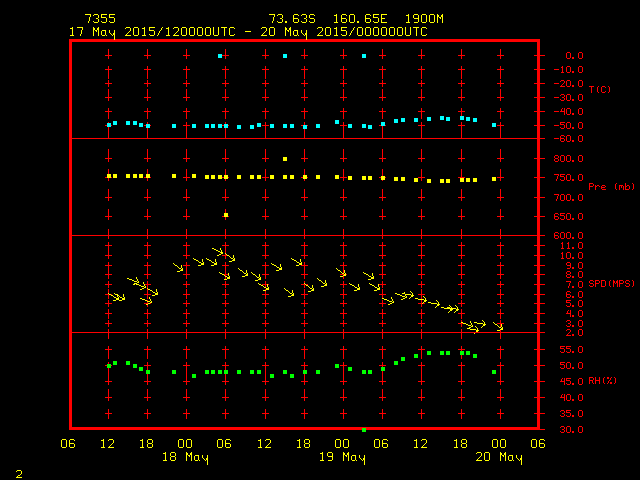Viewport: 640px width, 480px height.
Task: Select the 20 May date label
Action: point(499,458)
